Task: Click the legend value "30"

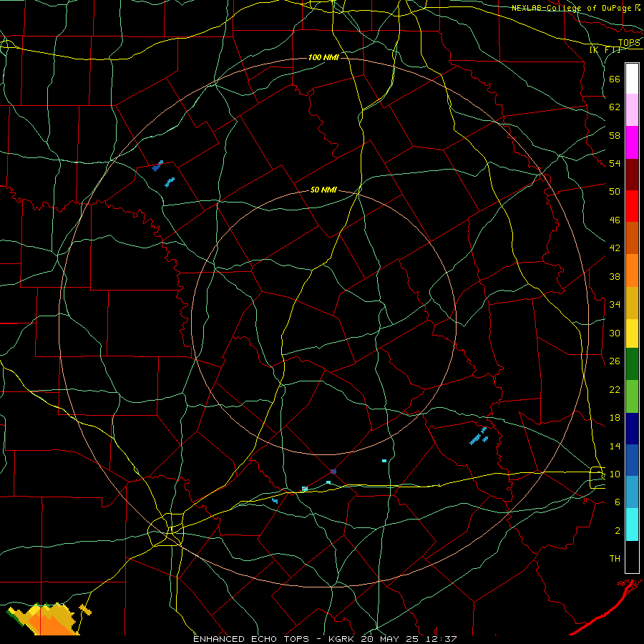Action: [615, 333]
